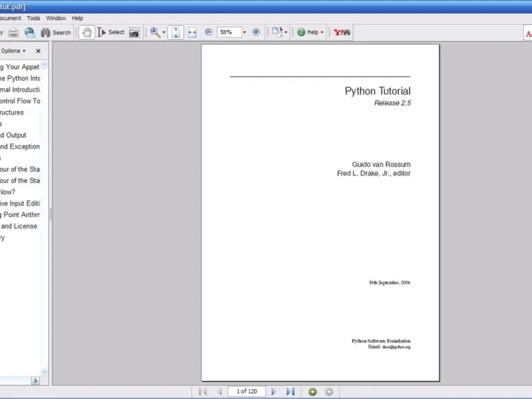Click 'Guido van Rossum' author text
532x399 pixels.
click(x=381, y=164)
